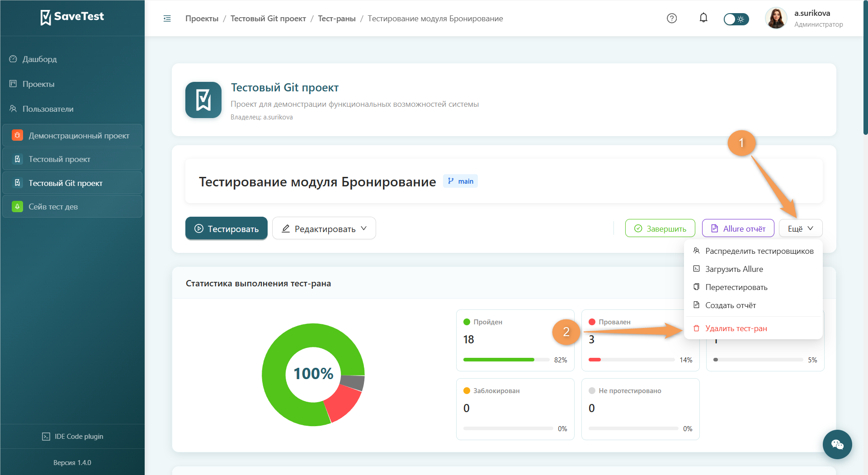Choose Распределить тестировщиков from the menu

tap(753, 251)
